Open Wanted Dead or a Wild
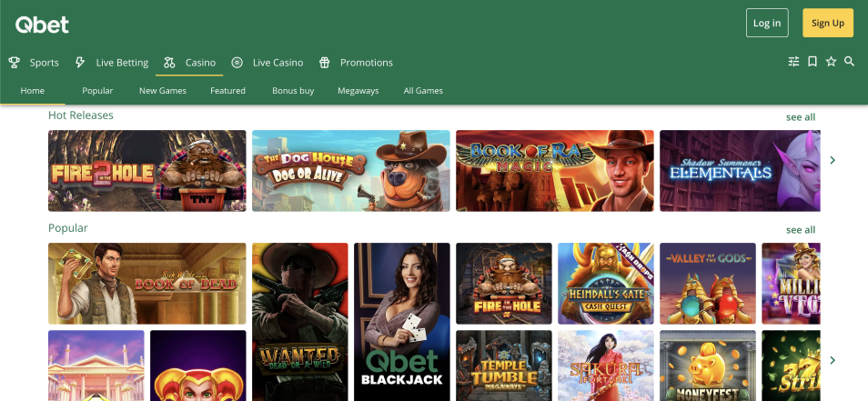Image resolution: width=868 pixels, height=401 pixels. 300,322
